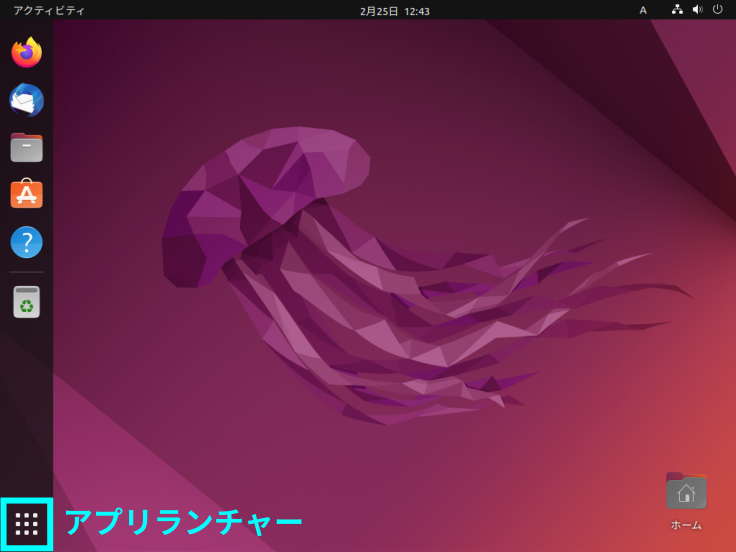The height and width of the screenshot is (552, 736).
Task: Click the network status icon
Action: coord(677,10)
